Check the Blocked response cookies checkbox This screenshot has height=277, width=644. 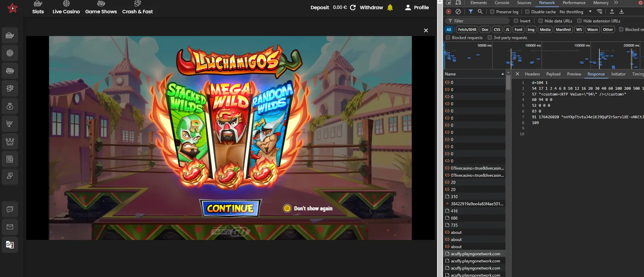pyautogui.click(x=621, y=29)
